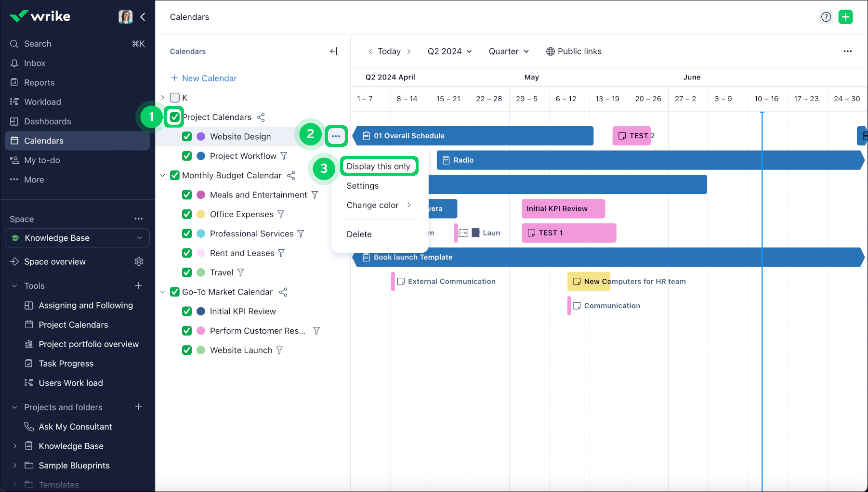
Task: Click the filter icon beside Project Workflow
Action: point(284,156)
